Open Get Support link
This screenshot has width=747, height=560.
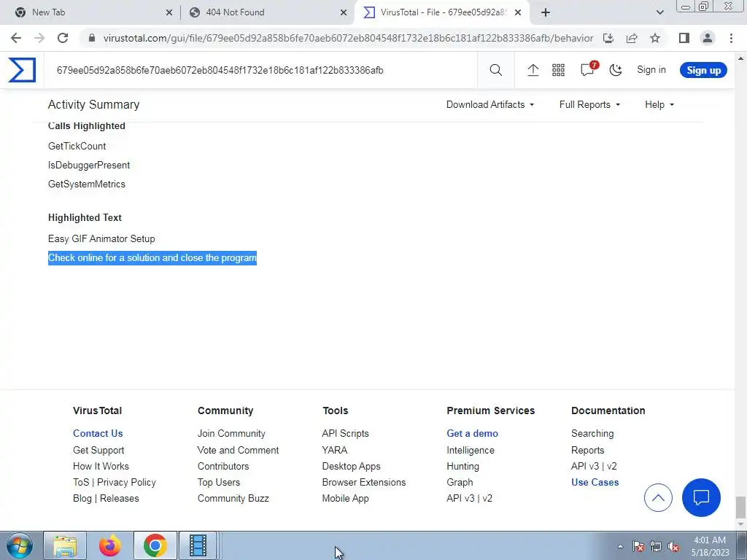pyautogui.click(x=98, y=450)
